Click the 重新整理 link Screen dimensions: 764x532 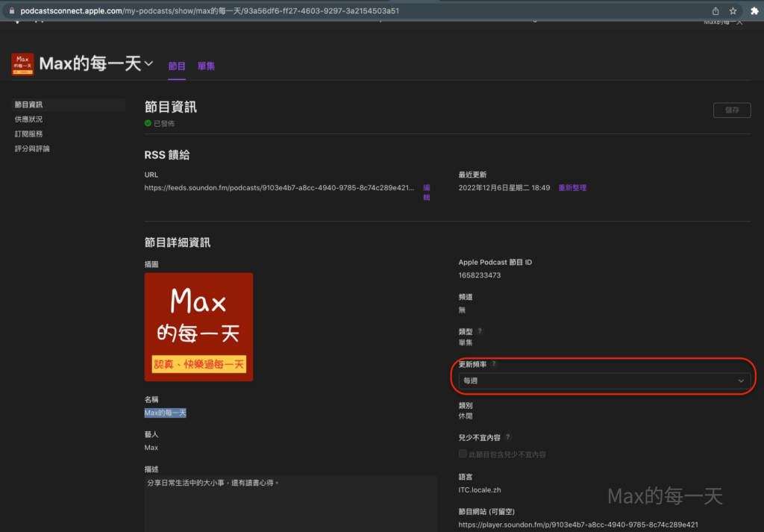[x=572, y=188]
